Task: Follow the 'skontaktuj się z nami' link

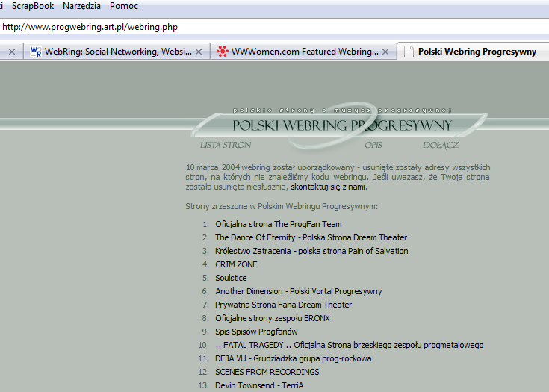Action: coord(328,187)
